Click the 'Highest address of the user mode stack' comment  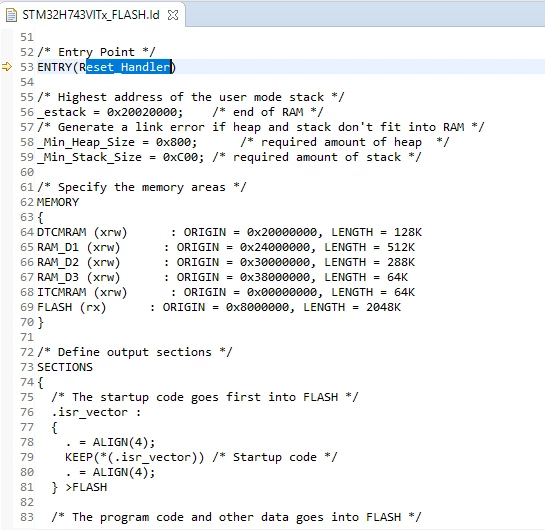pos(191,97)
